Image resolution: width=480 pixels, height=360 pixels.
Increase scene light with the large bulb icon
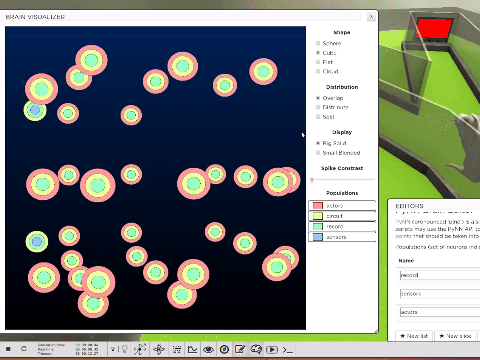click(x=124, y=349)
